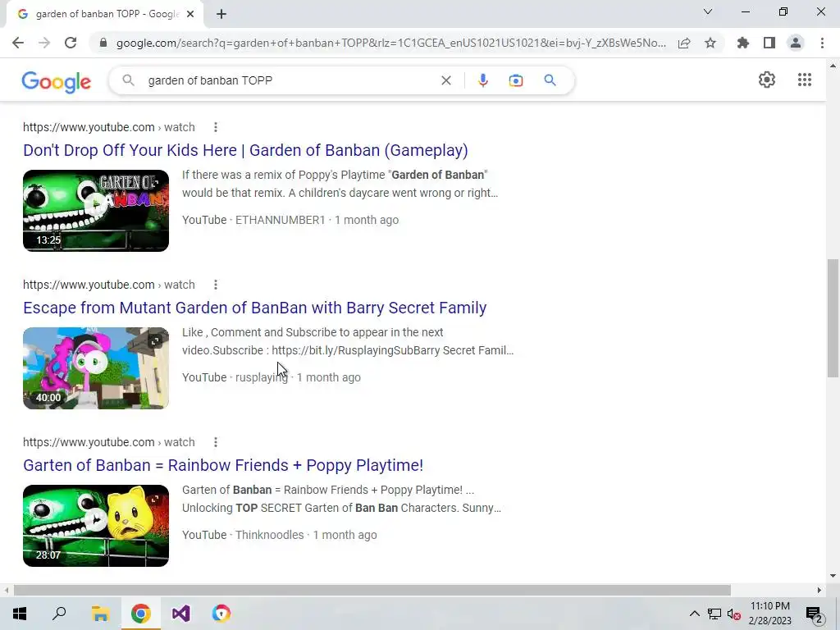The height and width of the screenshot is (630, 840).
Task: Open a new browser tab
Action: pyautogui.click(x=221, y=14)
